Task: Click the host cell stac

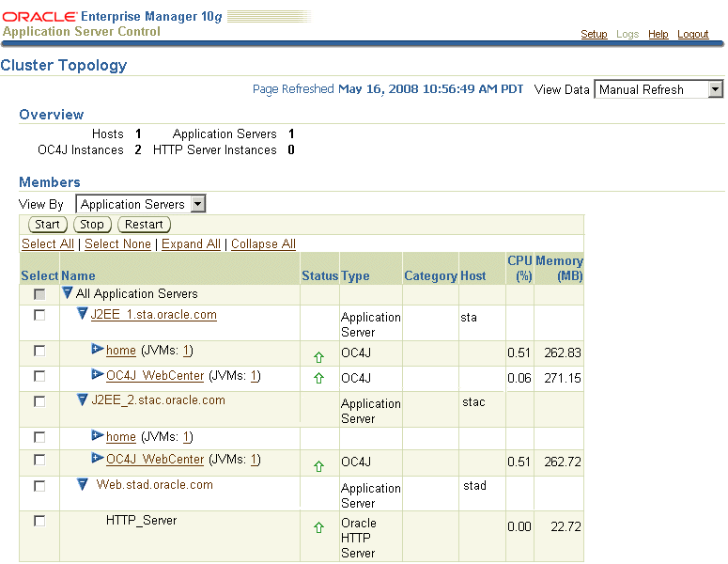Action: coord(473,402)
